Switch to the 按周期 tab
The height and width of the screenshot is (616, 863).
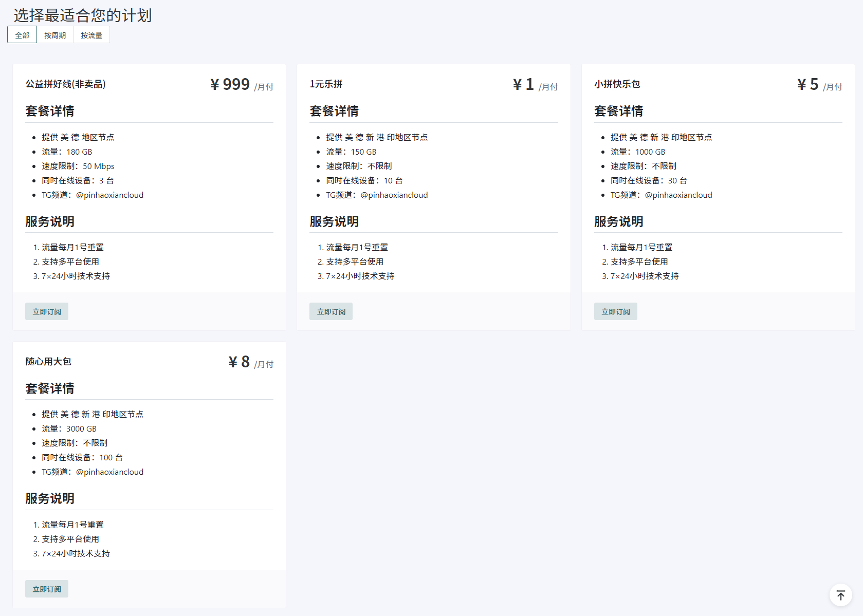point(55,35)
